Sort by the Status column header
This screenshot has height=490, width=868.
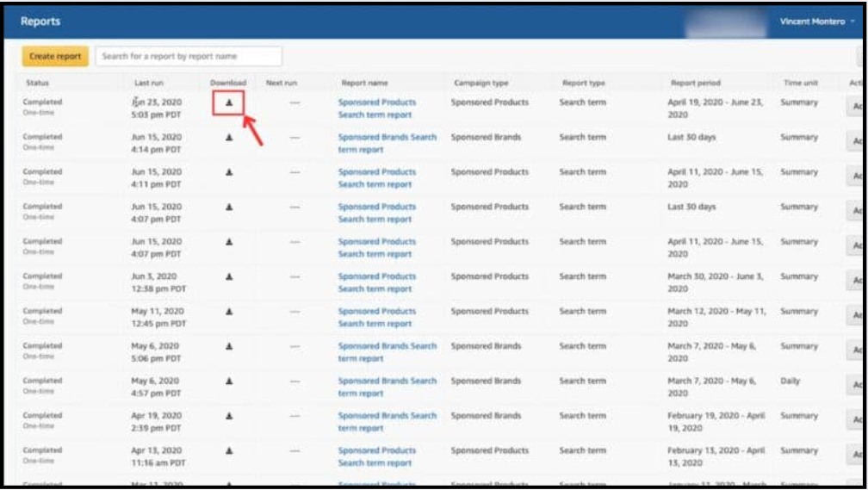37,84
